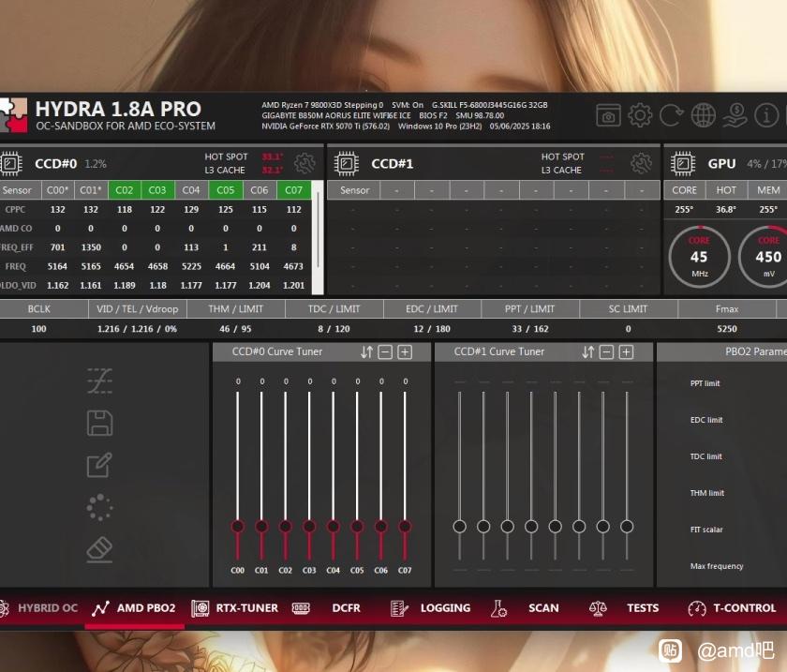Click the plus button in CCD#1 Curve Tuner
The width and height of the screenshot is (787, 672).
tap(626, 352)
